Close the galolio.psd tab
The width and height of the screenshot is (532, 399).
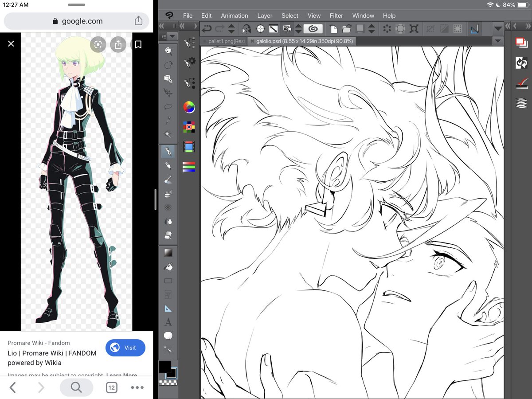(x=252, y=41)
